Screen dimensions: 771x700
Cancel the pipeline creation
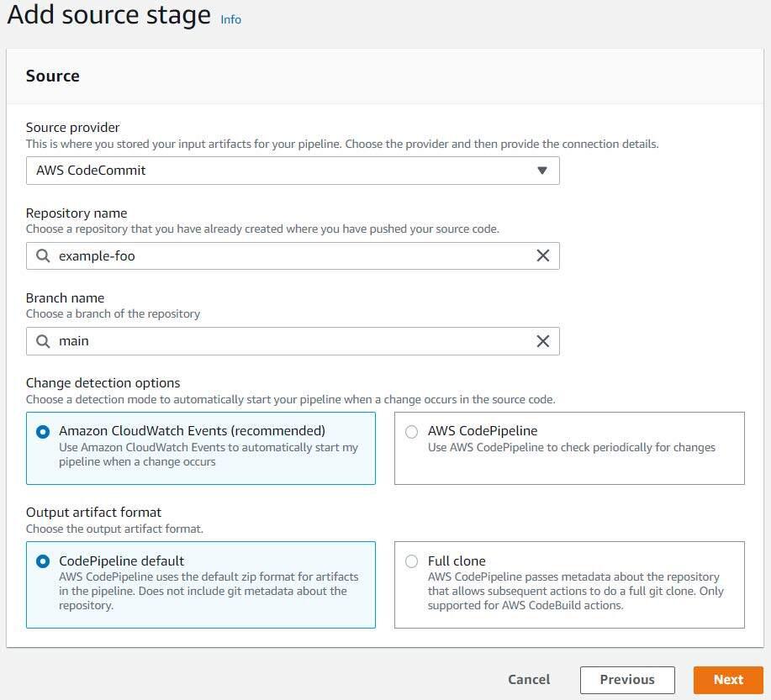point(529,680)
